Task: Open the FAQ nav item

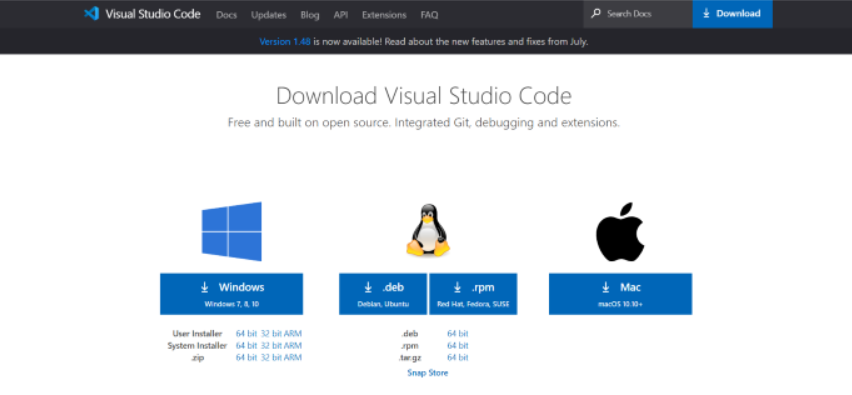Action: pyautogui.click(x=429, y=15)
